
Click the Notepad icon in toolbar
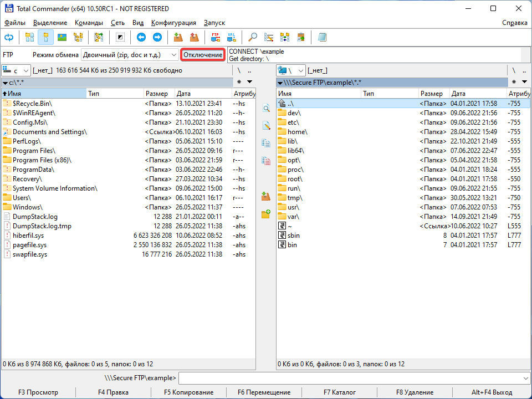(322, 37)
